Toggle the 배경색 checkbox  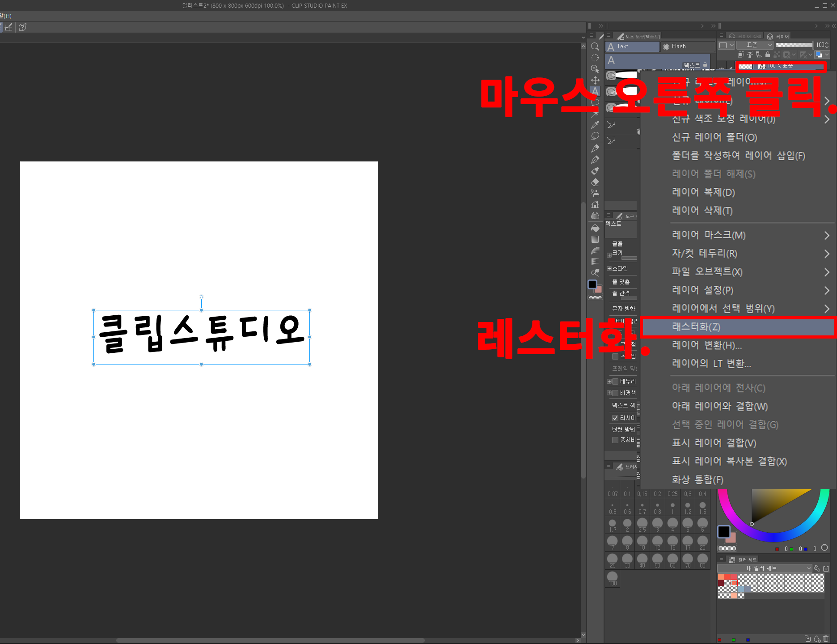pos(615,393)
